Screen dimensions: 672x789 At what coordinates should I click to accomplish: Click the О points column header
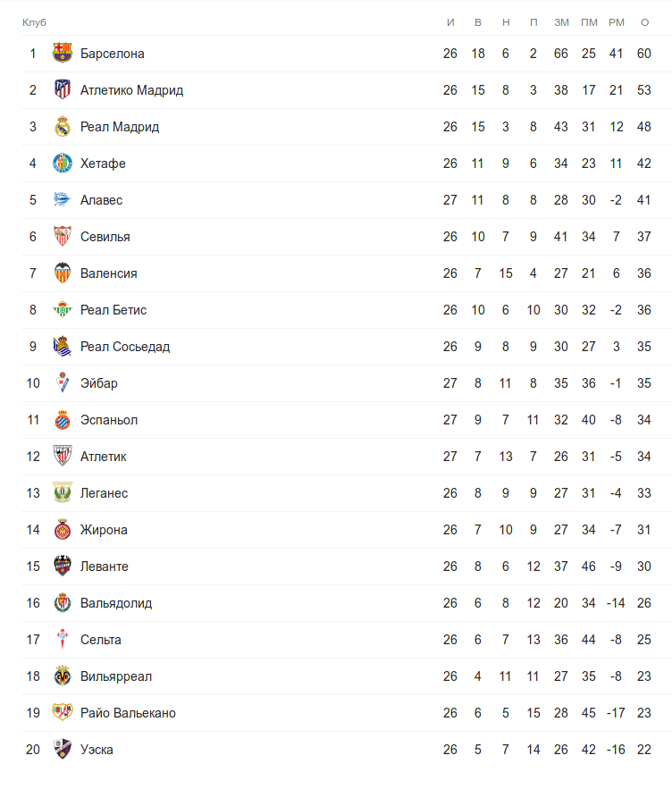click(x=644, y=21)
